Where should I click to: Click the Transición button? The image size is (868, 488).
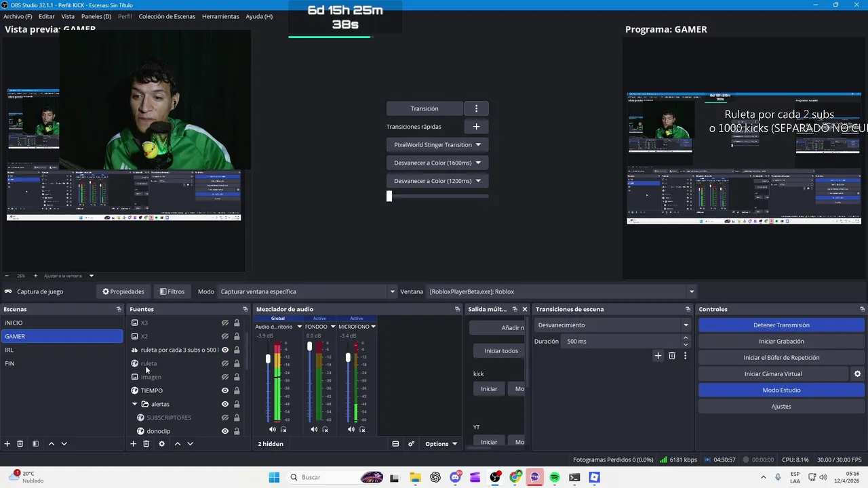pos(425,108)
